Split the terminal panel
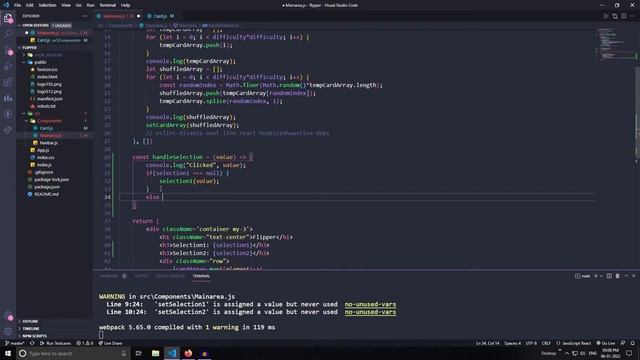 tap(609, 276)
